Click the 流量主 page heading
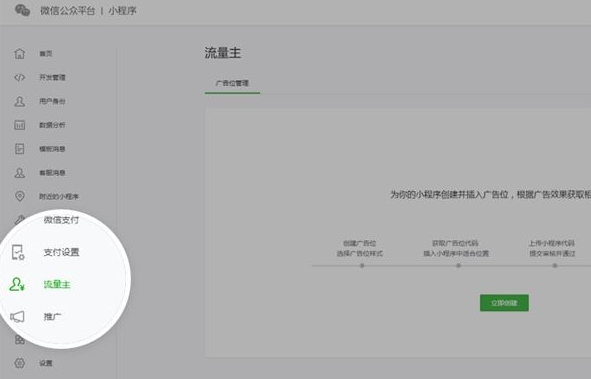Viewport: 591px width, 379px height. pyautogui.click(x=223, y=53)
